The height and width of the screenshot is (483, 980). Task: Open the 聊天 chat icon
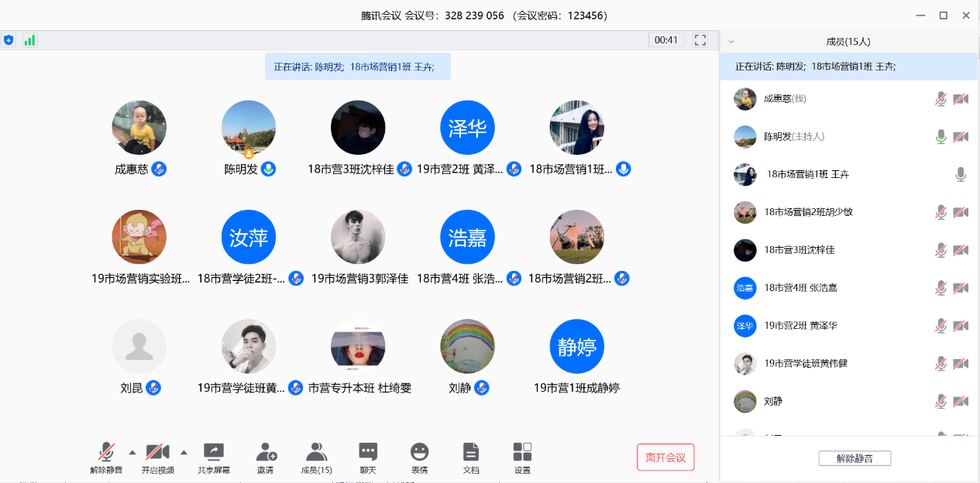click(368, 452)
